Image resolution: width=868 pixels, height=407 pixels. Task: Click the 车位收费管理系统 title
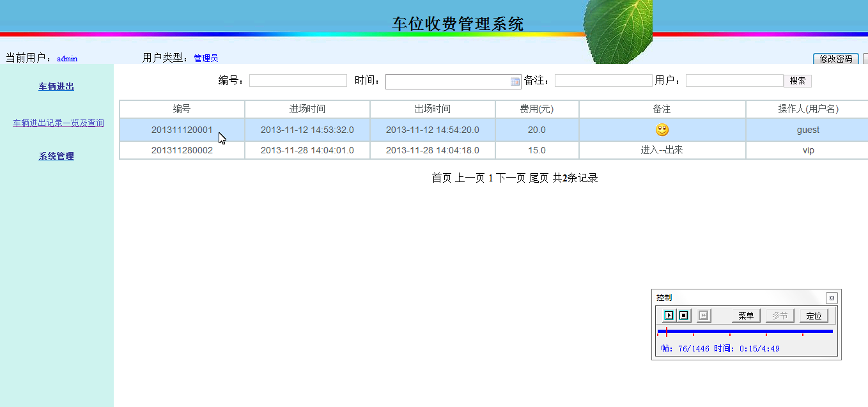coord(458,24)
